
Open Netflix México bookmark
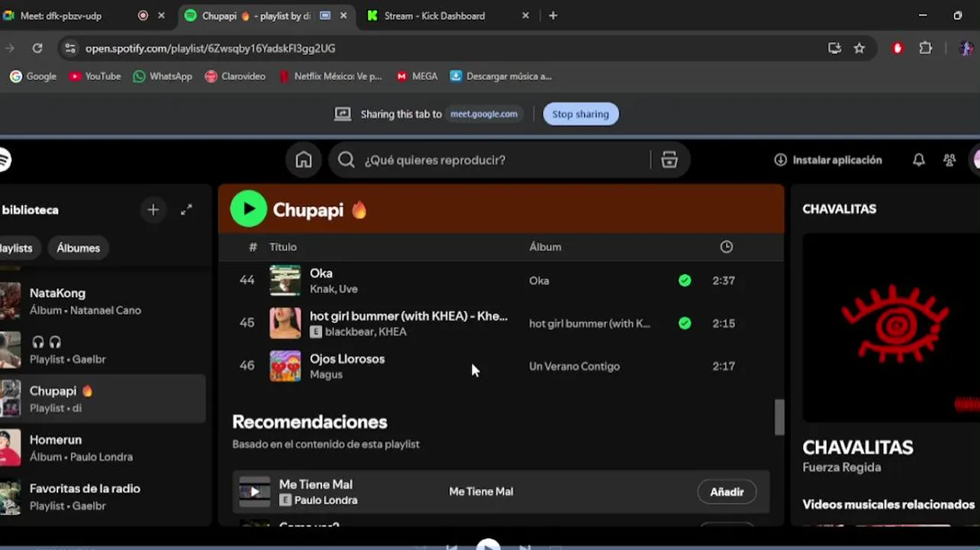(330, 76)
